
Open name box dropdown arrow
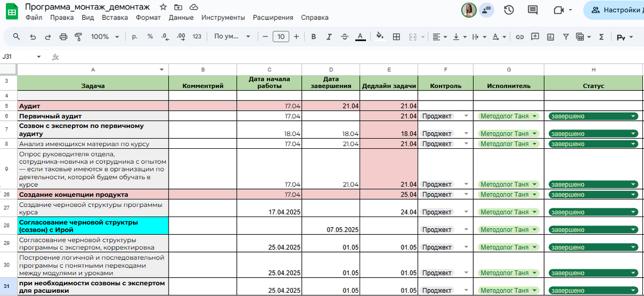(39, 56)
